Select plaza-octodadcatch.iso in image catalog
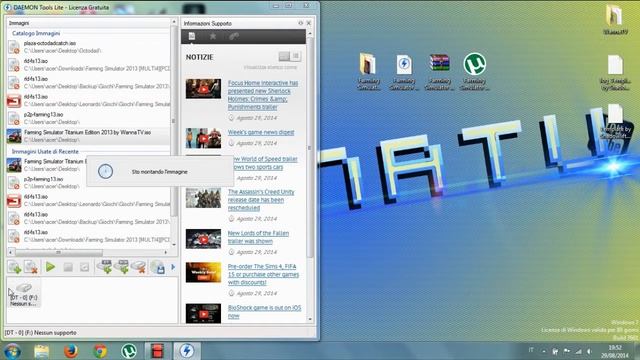 pos(88,47)
